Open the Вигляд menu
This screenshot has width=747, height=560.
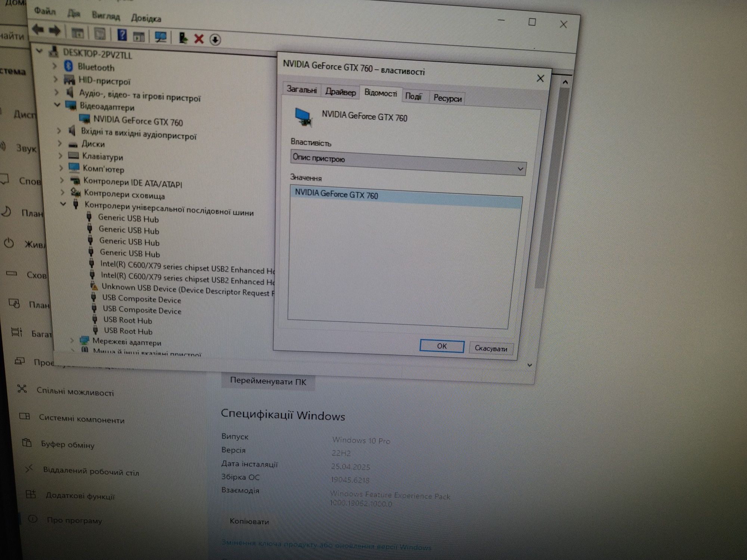coord(106,16)
